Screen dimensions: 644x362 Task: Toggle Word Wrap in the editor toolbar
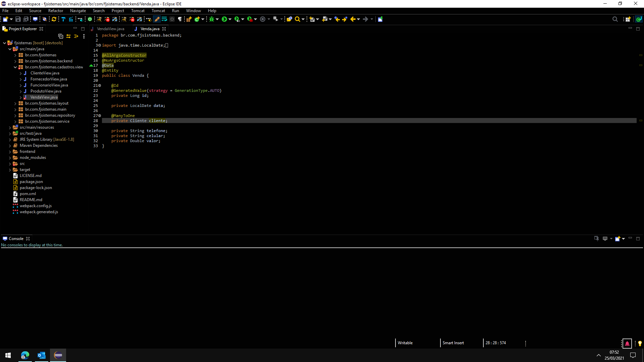164,19
